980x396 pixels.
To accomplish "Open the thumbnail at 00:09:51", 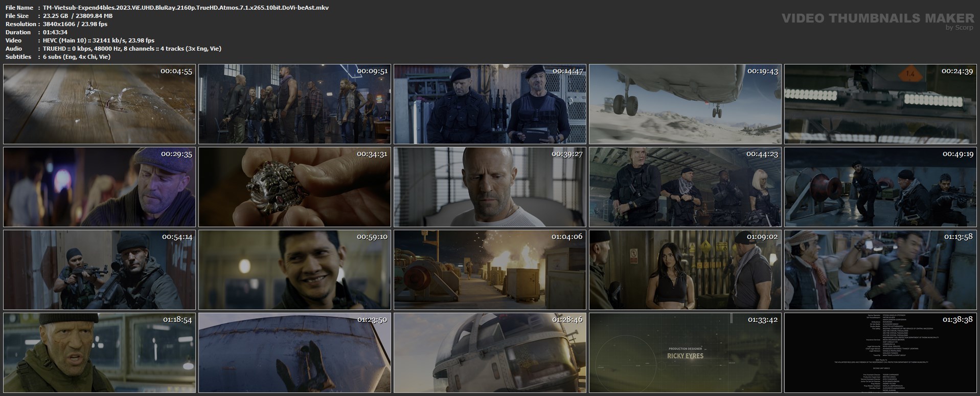I will [x=294, y=104].
